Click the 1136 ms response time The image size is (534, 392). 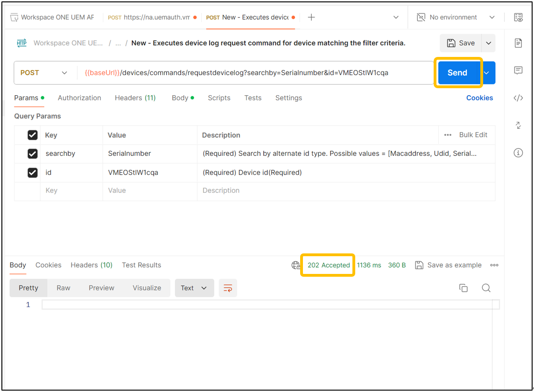click(369, 266)
